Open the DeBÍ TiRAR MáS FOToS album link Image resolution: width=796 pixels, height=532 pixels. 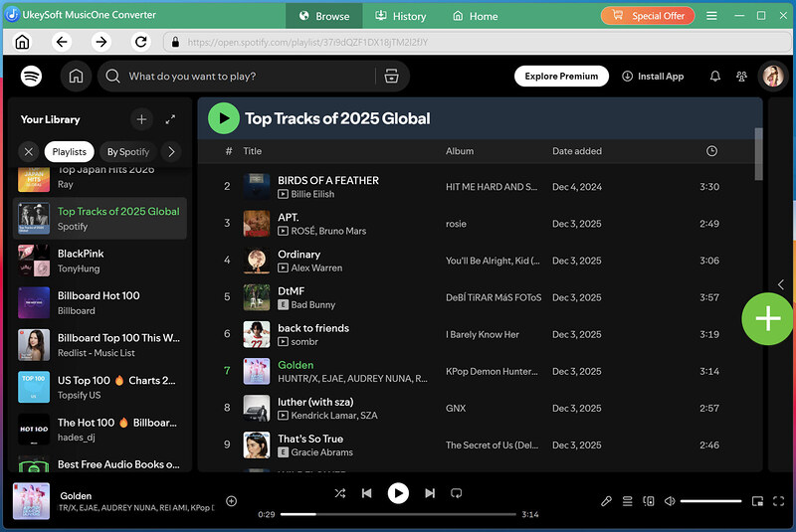[494, 297]
